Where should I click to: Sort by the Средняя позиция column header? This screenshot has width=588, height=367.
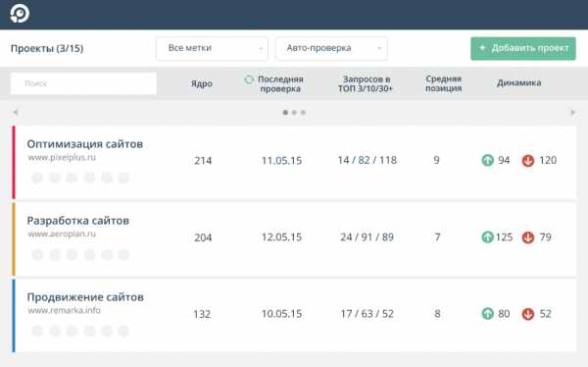443,83
